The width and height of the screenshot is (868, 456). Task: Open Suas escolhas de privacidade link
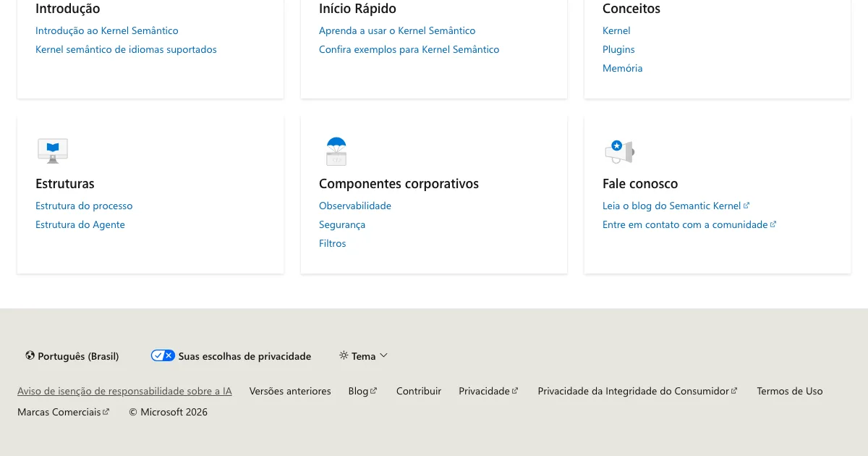244,356
